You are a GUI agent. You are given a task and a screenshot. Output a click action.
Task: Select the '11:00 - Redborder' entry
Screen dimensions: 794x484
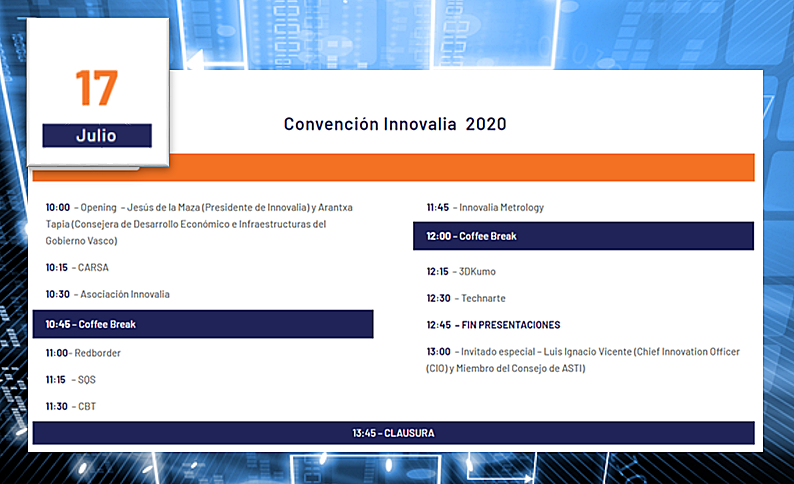click(x=83, y=353)
